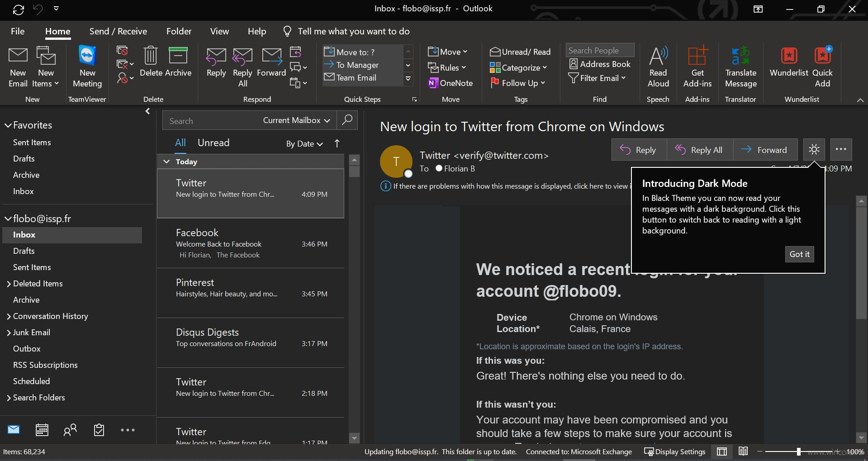Start a New Meeting with TeamViewer
Screen dimensions: 868x461
coord(86,66)
